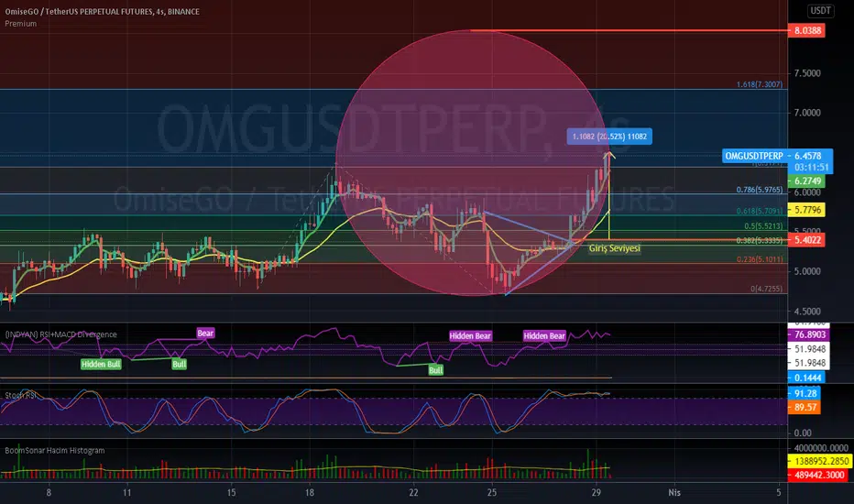
Task: Open the BoomSonar Hacim Histogram indicator title
Action: coord(54,451)
